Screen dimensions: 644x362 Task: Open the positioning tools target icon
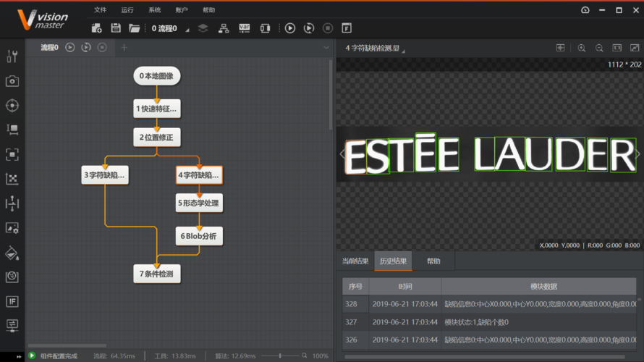pyautogui.click(x=12, y=106)
